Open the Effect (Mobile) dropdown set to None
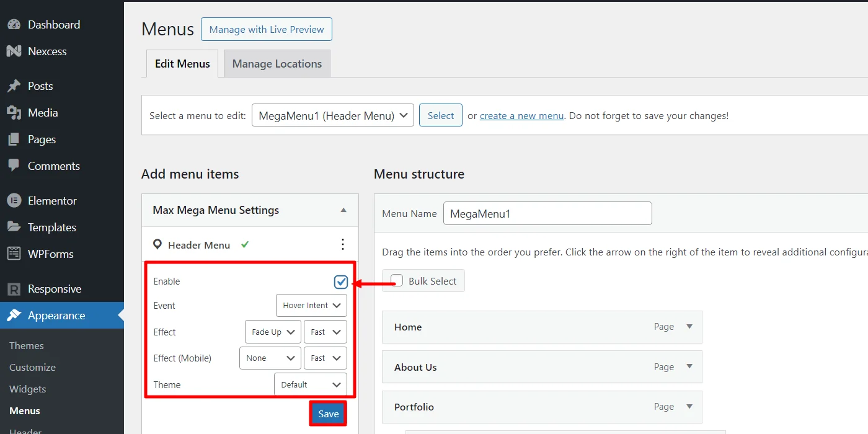This screenshot has width=868, height=434. click(x=270, y=358)
